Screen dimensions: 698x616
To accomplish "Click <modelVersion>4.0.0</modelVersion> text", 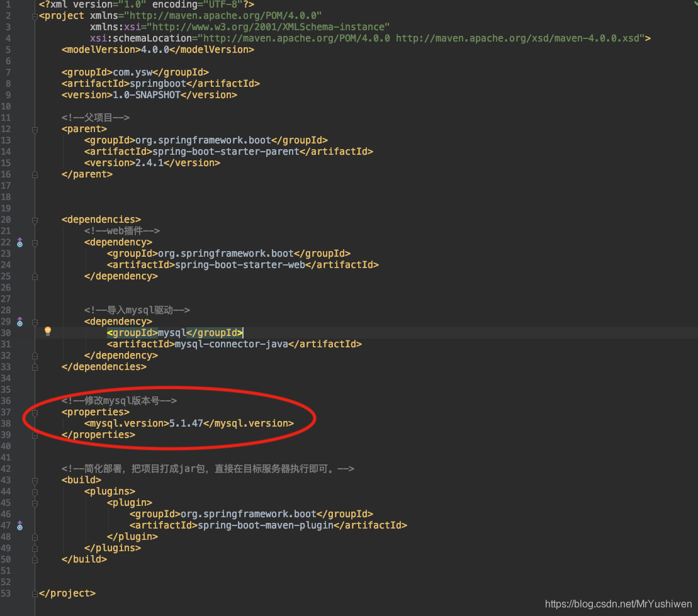I will point(158,50).
